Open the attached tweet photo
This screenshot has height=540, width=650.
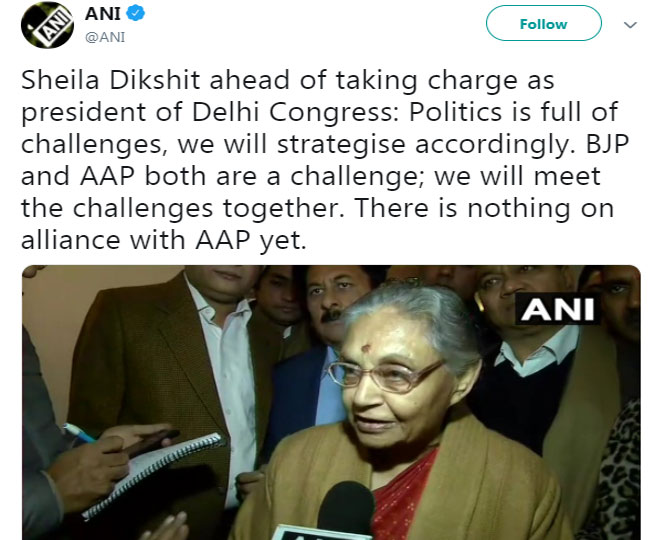click(x=330, y=400)
